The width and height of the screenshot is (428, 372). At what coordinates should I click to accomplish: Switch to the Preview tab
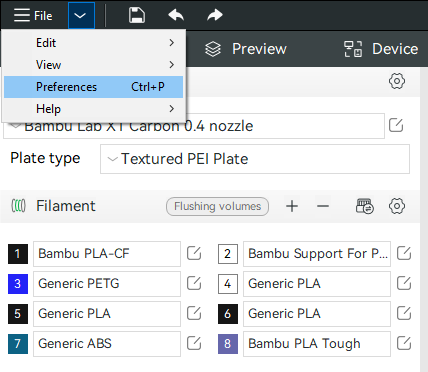(246, 49)
